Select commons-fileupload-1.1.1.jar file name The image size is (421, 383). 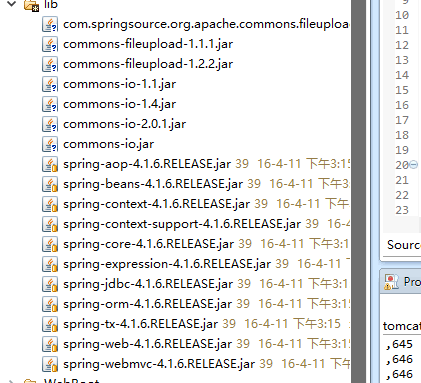148,44
